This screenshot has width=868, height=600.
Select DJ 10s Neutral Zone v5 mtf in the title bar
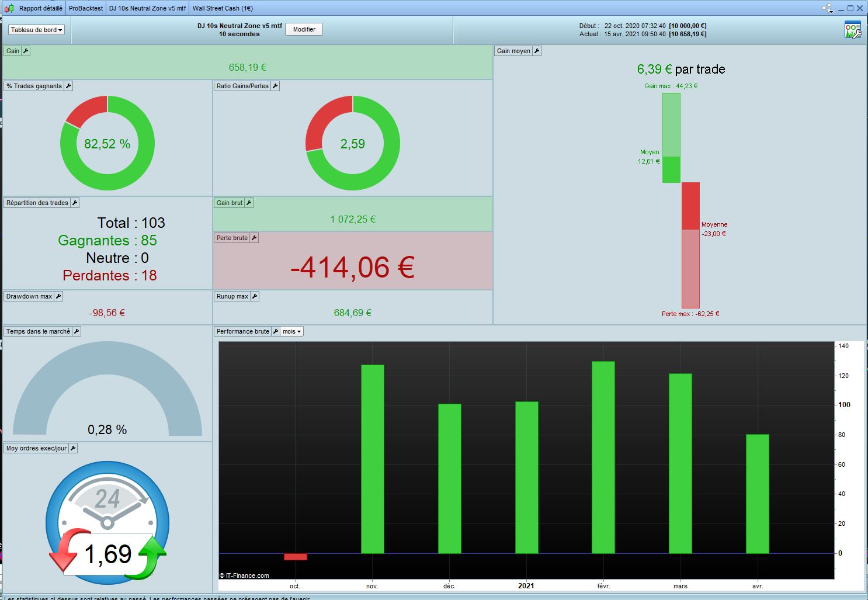point(147,8)
